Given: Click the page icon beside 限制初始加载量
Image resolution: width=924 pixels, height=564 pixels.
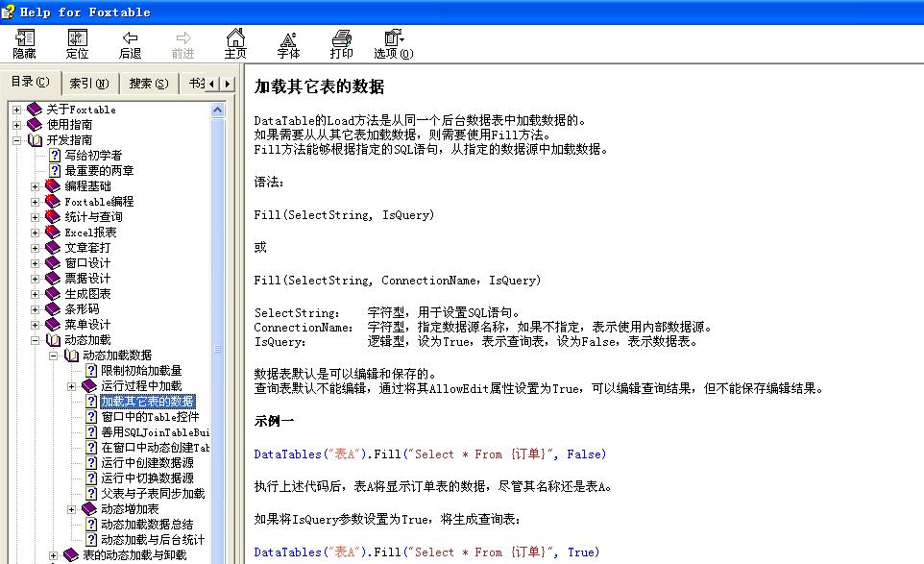Looking at the screenshot, I should click(x=90, y=370).
